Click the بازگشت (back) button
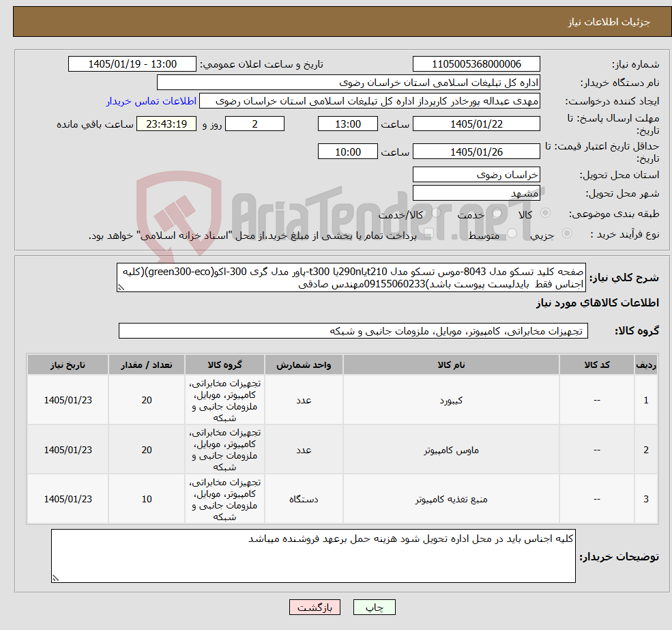This screenshot has width=672, height=630. (x=315, y=607)
